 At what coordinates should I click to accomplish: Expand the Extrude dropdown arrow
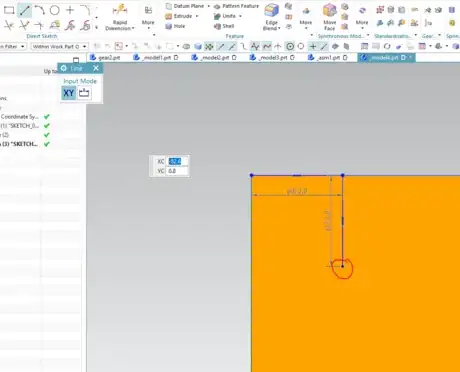(197, 16)
